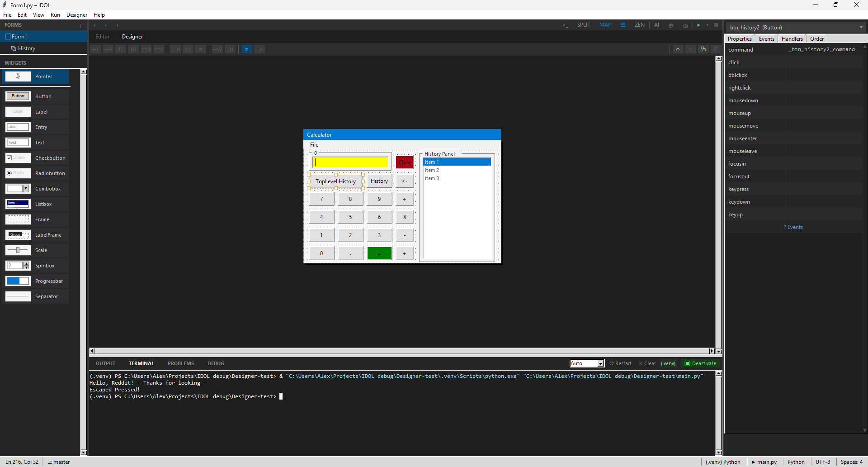Click the TopLevel History button on canvas

pos(335,181)
